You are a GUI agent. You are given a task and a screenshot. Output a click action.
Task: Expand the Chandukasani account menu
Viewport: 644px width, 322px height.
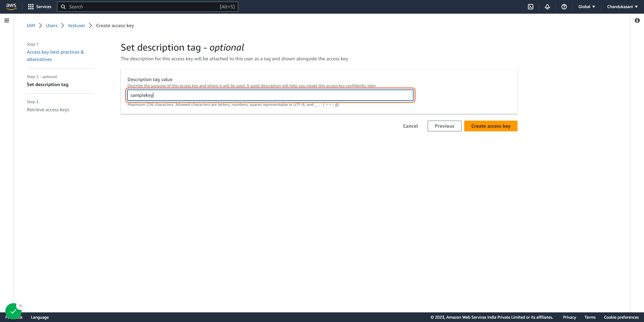[622, 7]
